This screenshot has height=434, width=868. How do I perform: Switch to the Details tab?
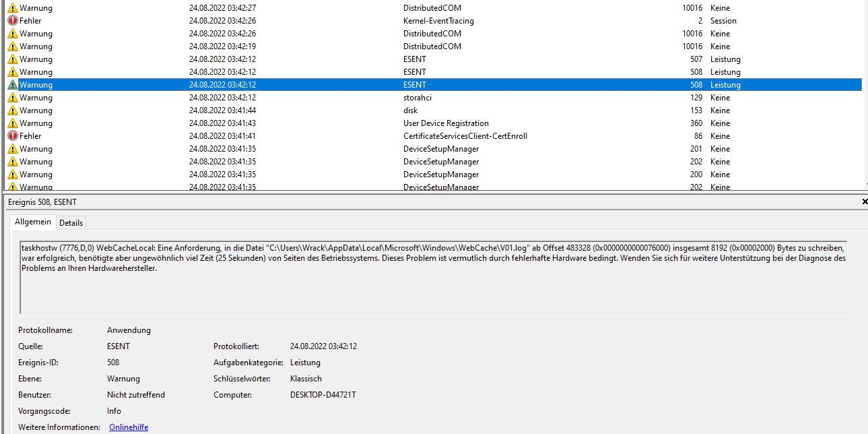tap(71, 222)
